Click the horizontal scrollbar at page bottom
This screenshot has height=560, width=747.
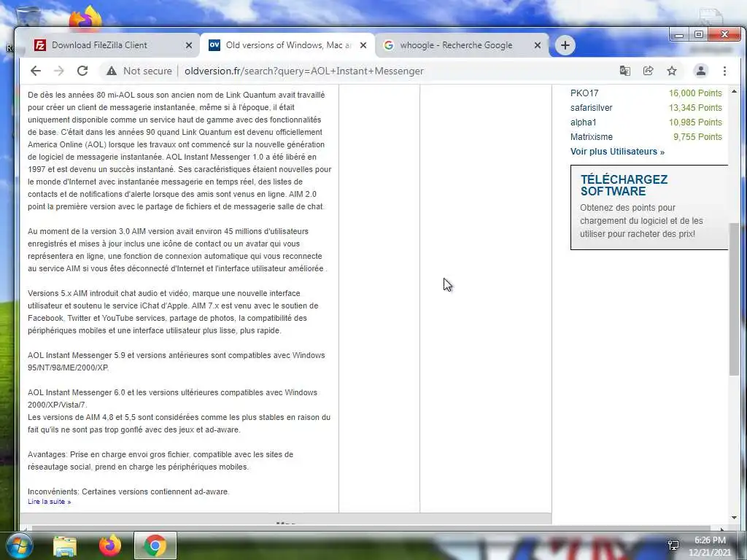click(371, 529)
